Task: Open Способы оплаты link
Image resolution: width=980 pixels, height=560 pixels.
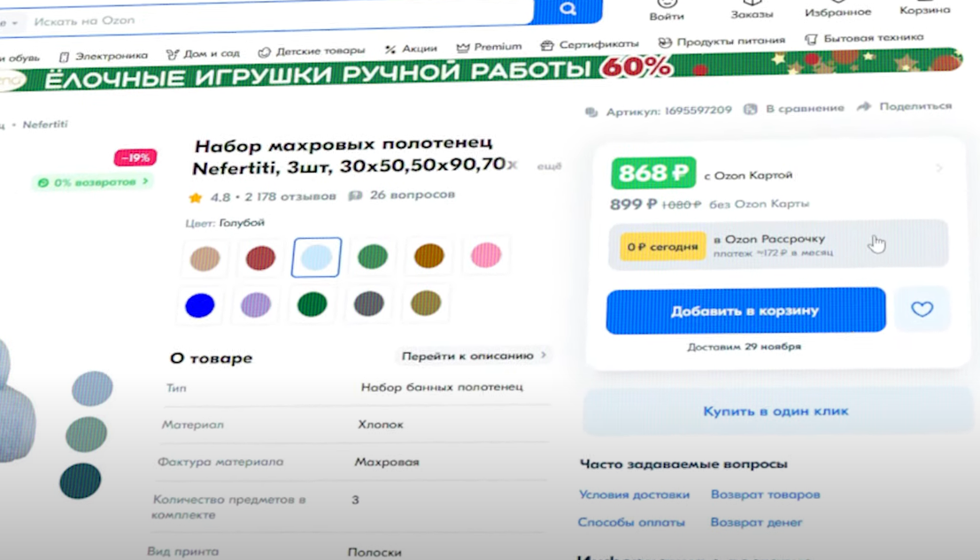Action: tap(631, 522)
